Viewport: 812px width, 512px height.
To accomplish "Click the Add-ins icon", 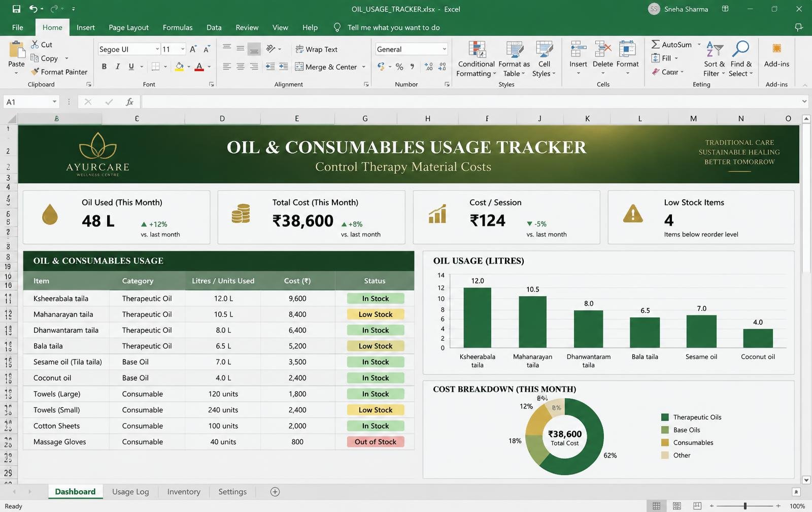I will [776, 49].
